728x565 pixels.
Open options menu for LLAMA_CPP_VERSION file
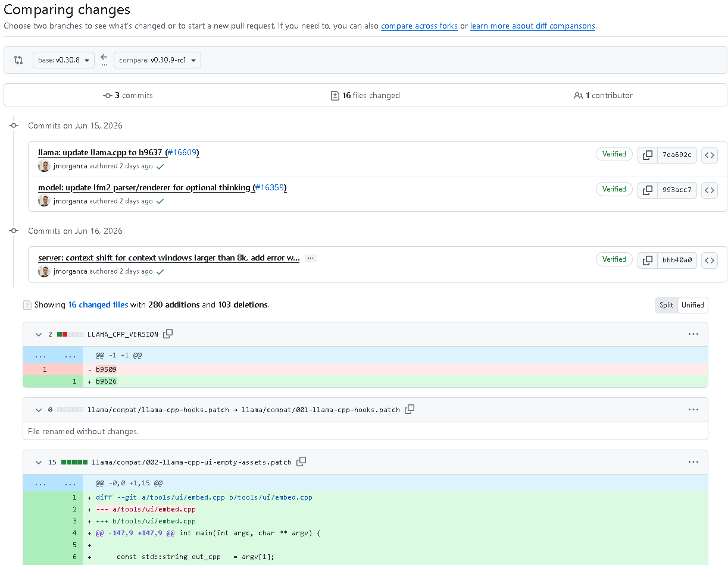coord(693,334)
